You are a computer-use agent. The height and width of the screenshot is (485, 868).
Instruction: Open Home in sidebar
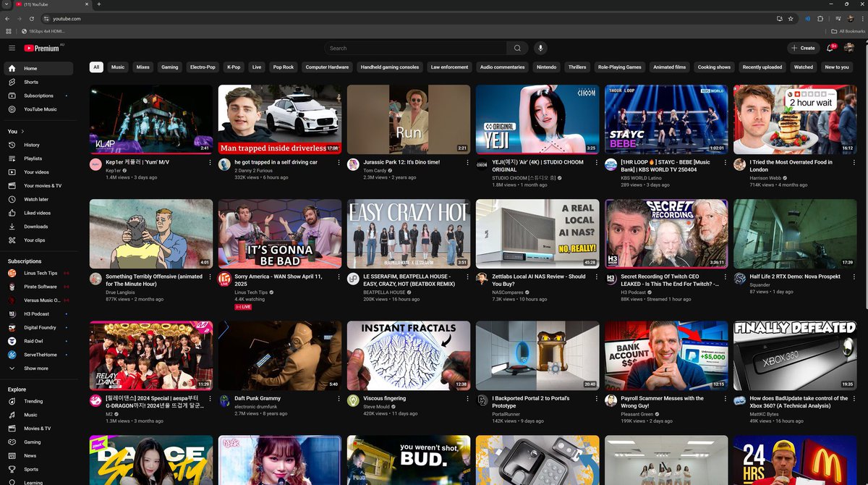(38, 69)
